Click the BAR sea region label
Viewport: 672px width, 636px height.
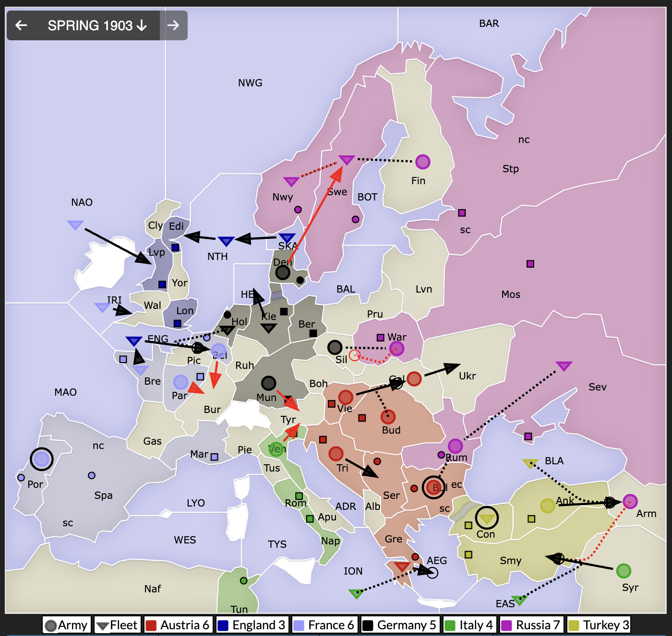489,24
